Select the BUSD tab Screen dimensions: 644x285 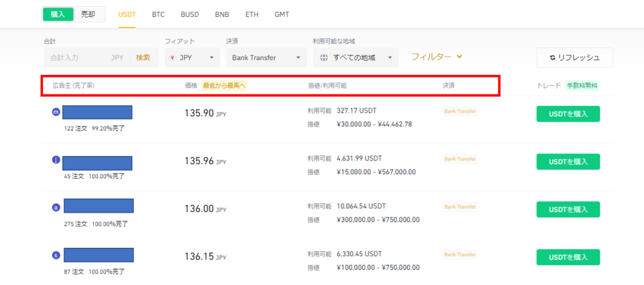pos(190,14)
